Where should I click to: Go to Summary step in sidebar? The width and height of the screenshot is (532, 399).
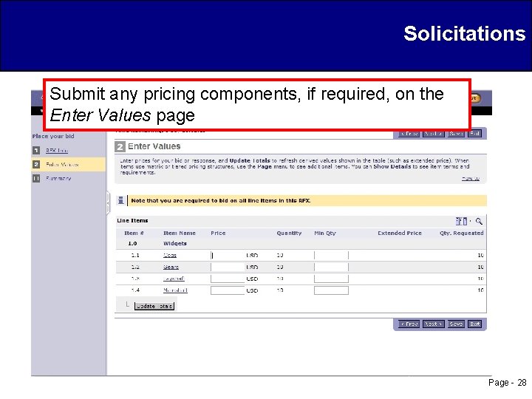coord(58,179)
